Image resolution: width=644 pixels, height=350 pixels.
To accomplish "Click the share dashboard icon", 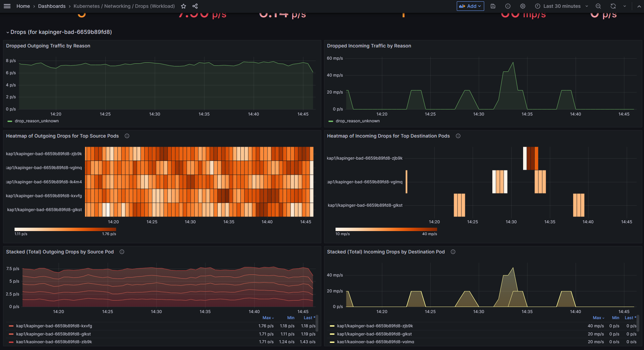I will coord(195,6).
